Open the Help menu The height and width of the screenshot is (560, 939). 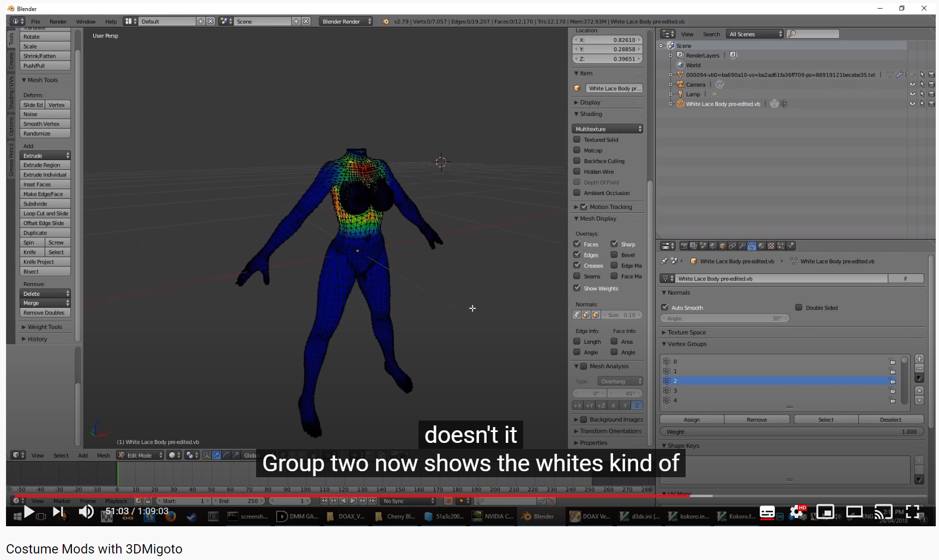111,22
